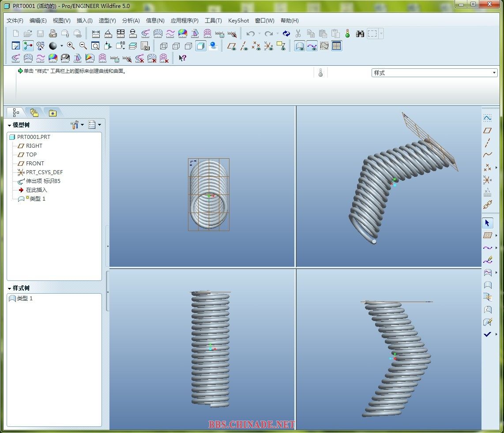Select the FRONT datum plane in tree
This screenshot has height=433, width=504.
tap(34, 163)
